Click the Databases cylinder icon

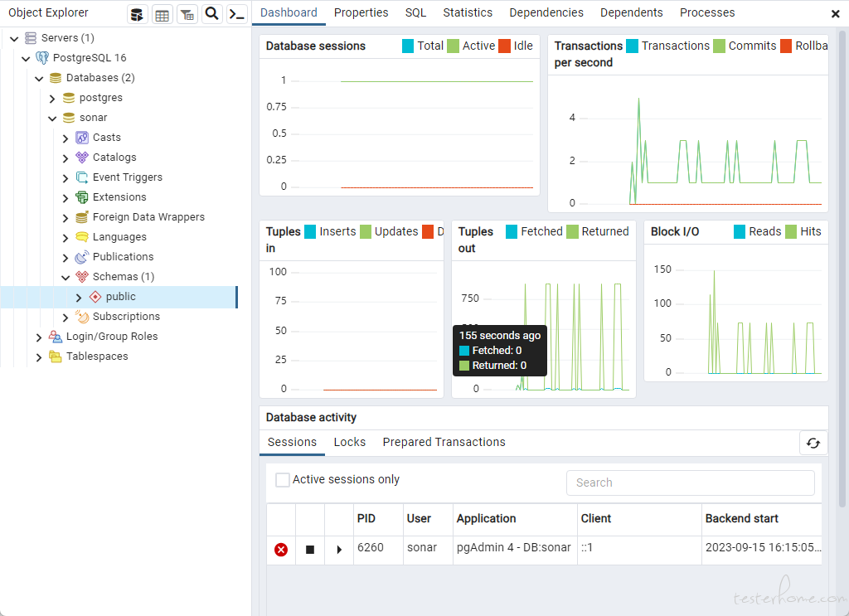(x=56, y=78)
